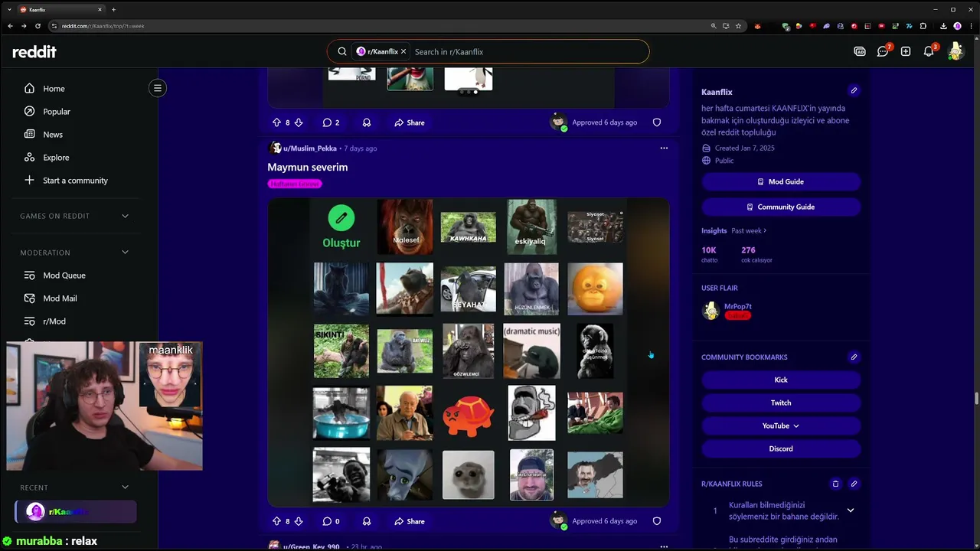Focus the Search in r/Kaanflix field

click(528, 52)
